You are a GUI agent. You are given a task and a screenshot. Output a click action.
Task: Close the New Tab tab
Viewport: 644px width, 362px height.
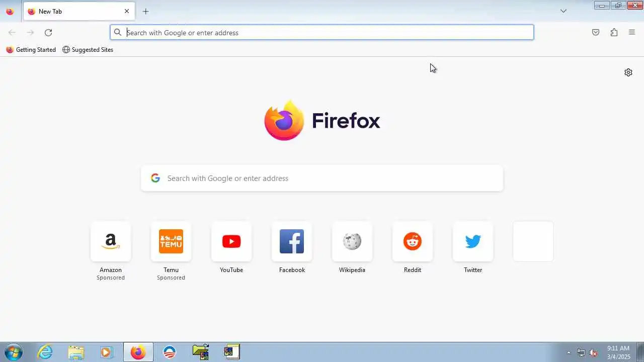[127, 11]
